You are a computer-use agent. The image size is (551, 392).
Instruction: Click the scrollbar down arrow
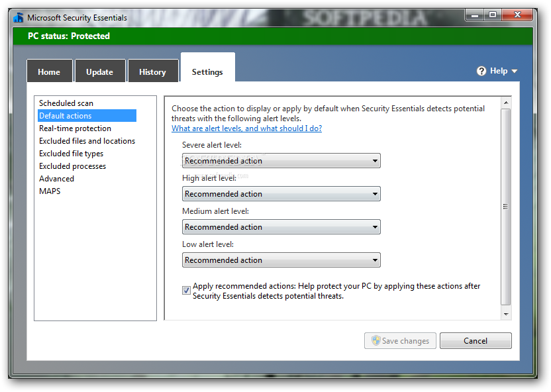coord(506,315)
